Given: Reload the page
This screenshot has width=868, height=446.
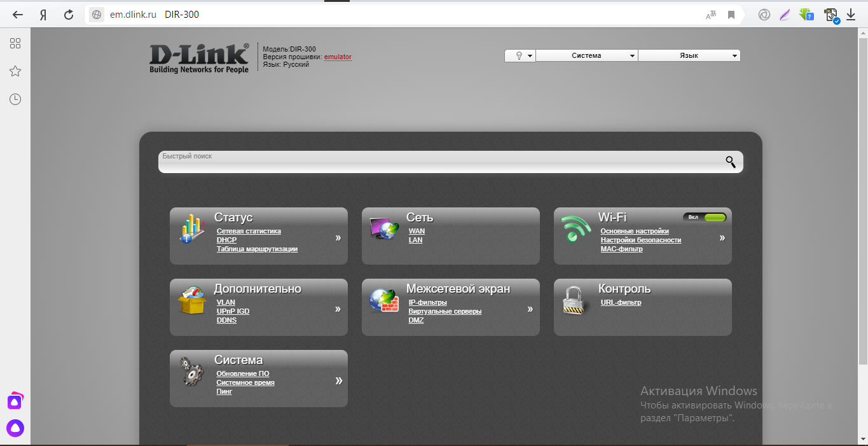Looking at the screenshot, I should click(x=69, y=15).
